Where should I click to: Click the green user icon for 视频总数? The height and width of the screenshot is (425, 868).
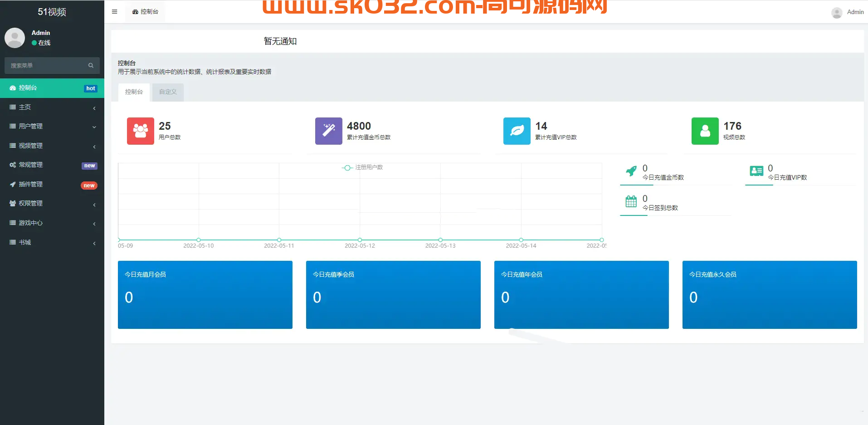[x=705, y=131]
